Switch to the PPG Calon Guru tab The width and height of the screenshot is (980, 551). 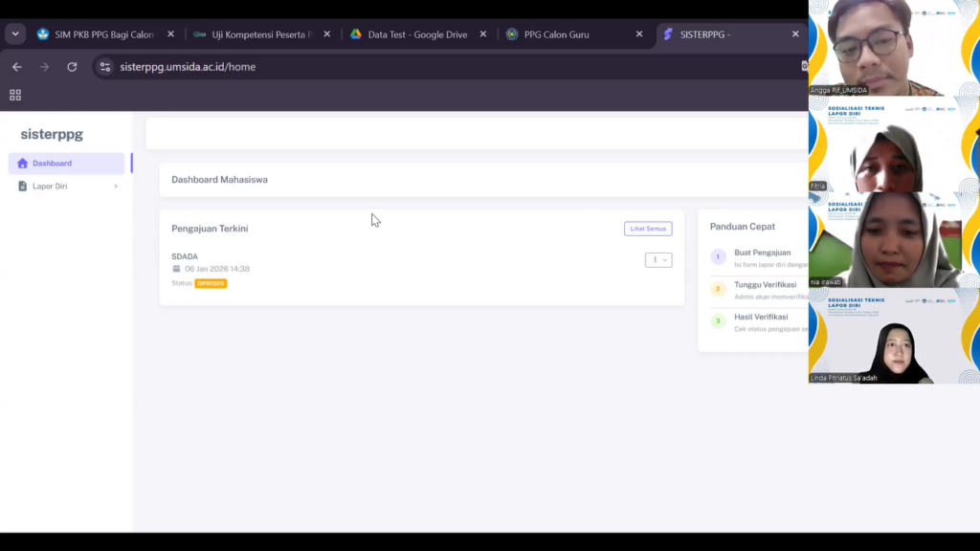(569, 34)
